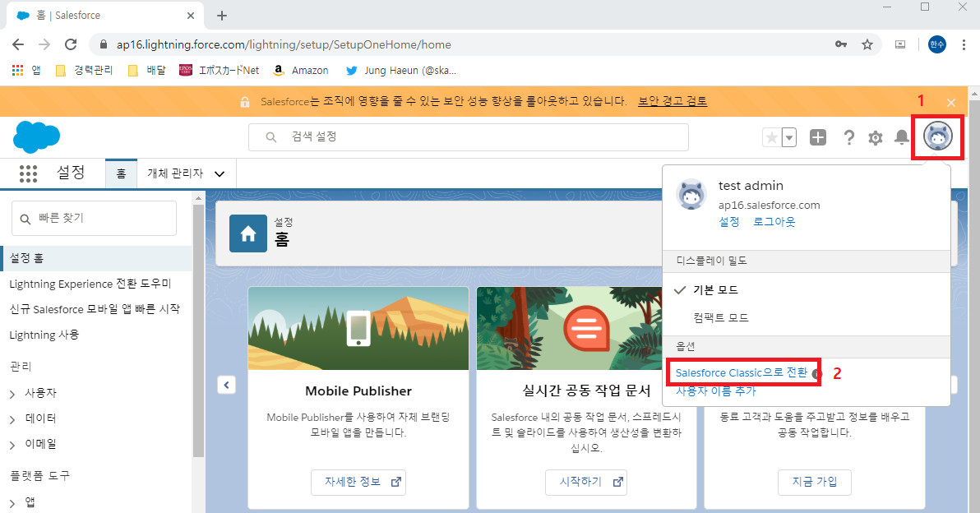Open the help question mark icon
The image size is (980, 513).
[848, 137]
